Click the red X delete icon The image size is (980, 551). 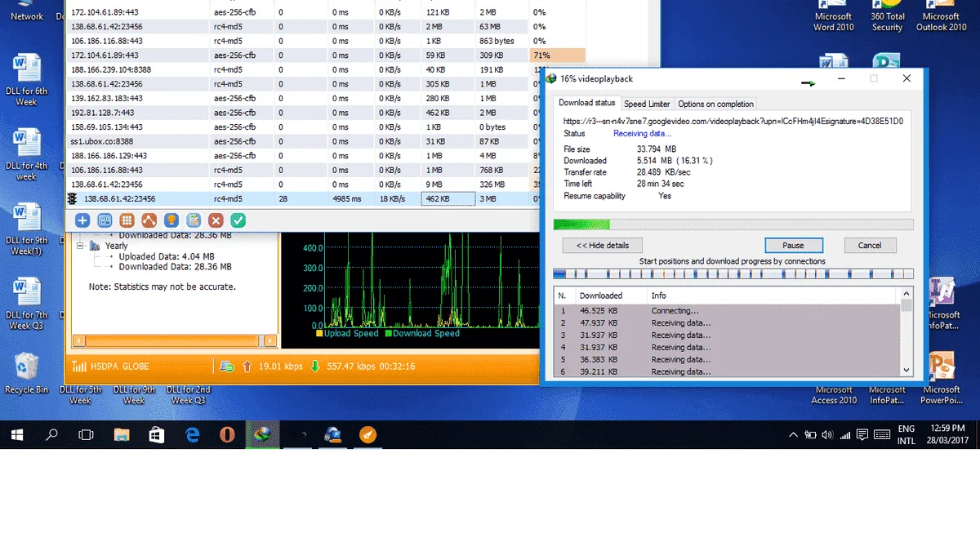(216, 220)
